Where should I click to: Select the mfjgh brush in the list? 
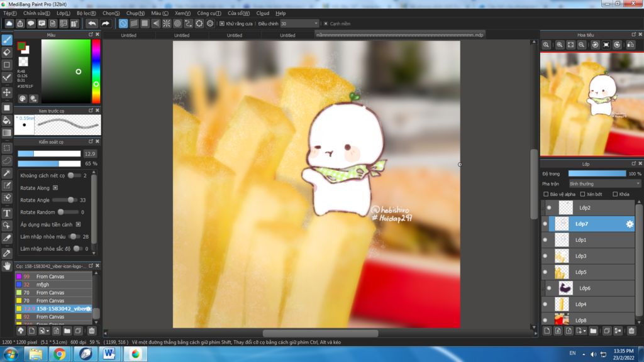[53, 285]
